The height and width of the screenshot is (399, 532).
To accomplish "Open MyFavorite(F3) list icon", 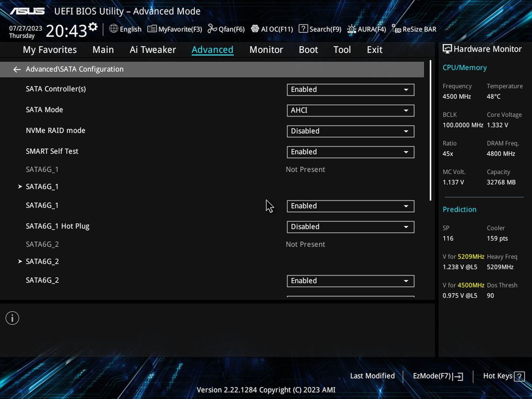I will pyautogui.click(x=152, y=29).
